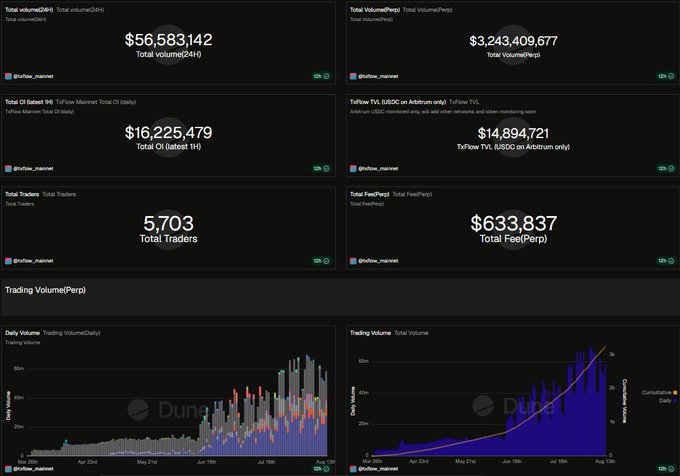The height and width of the screenshot is (476, 680).
Task: Click 12h refresh badge on Total Fee(Perp) card
Action: 666,261
